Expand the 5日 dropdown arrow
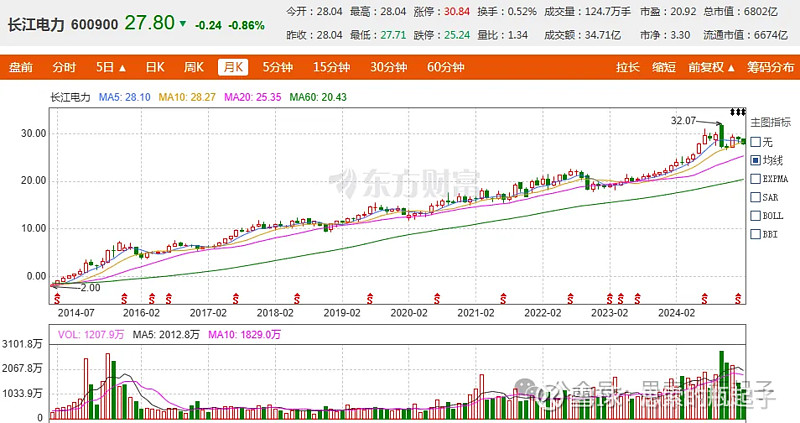The height and width of the screenshot is (423, 800). [x=122, y=68]
